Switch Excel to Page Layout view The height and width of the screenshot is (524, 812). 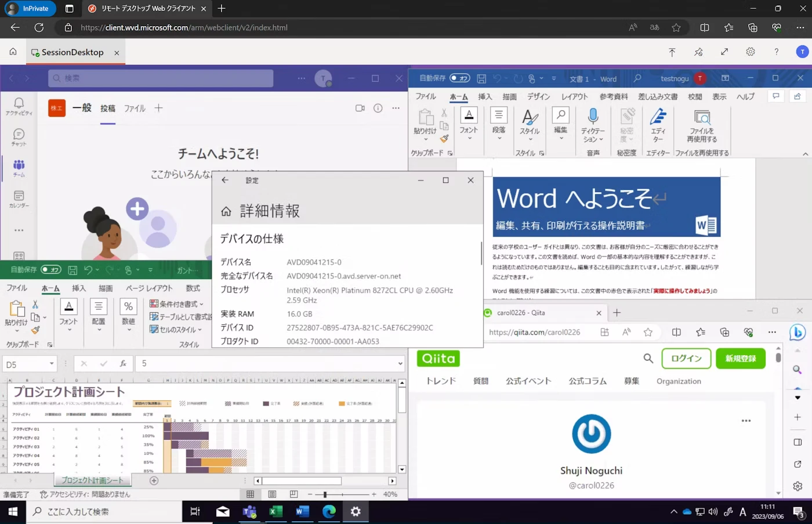[x=272, y=494]
